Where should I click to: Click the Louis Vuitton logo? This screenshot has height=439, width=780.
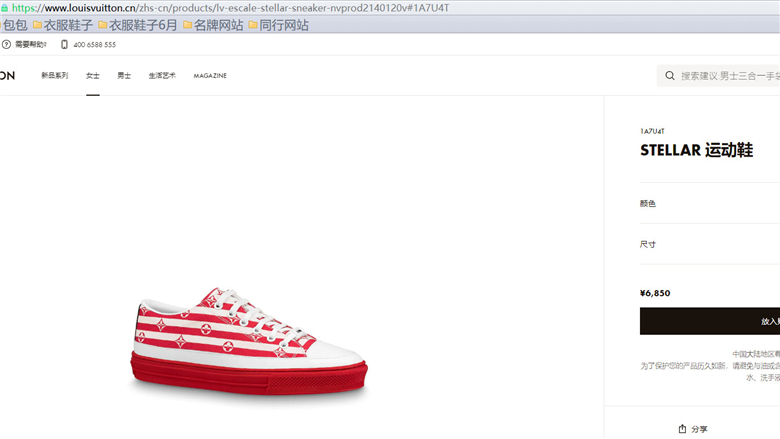tap(7, 76)
